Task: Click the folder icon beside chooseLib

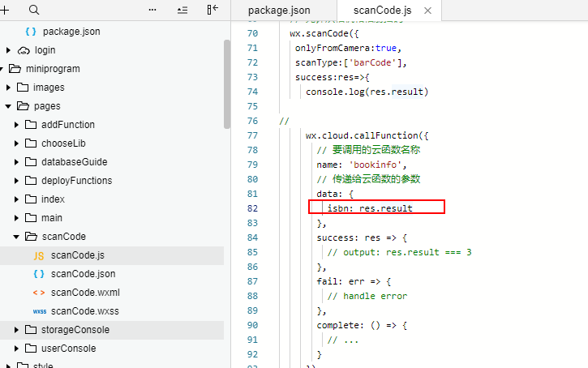Action: coord(31,143)
